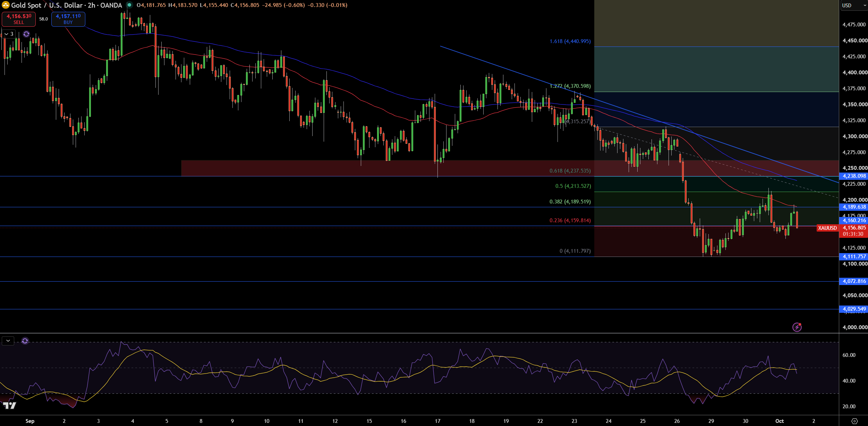This screenshot has width=868, height=426.
Task: Click the green market status dot
Action: pos(129,5)
